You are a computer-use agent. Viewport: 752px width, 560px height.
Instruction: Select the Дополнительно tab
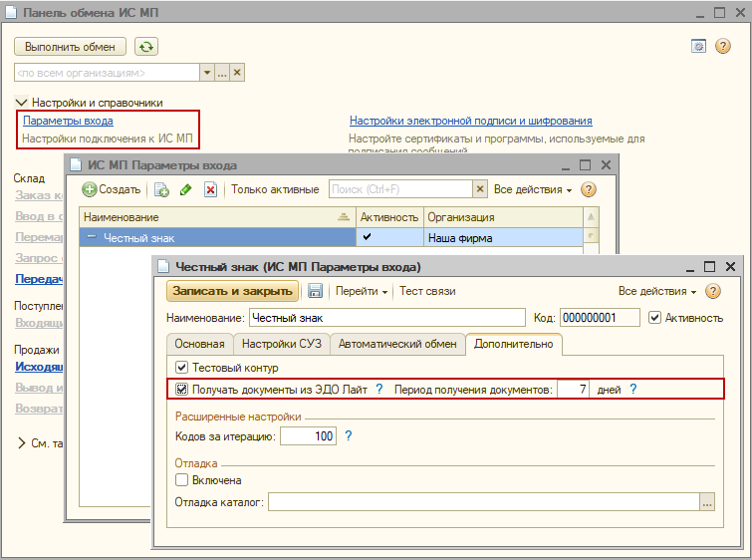click(514, 344)
